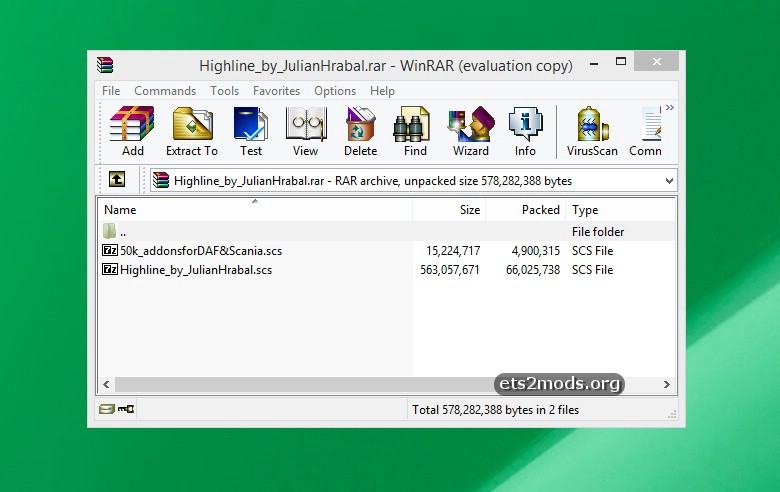
Task: Click size value 563,057,671
Action: coord(450,270)
